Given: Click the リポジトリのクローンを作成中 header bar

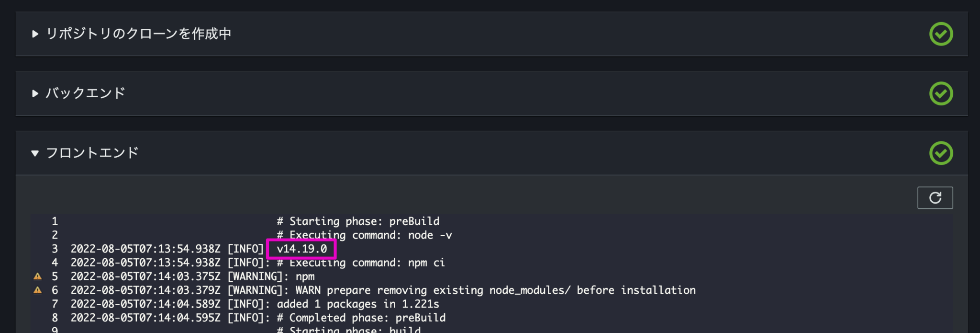Looking at the screenshot, I should point(139,34).
